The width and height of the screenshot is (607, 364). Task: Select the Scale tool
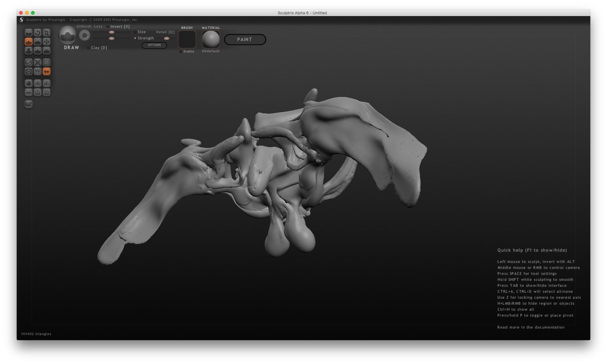pos(46,33)
